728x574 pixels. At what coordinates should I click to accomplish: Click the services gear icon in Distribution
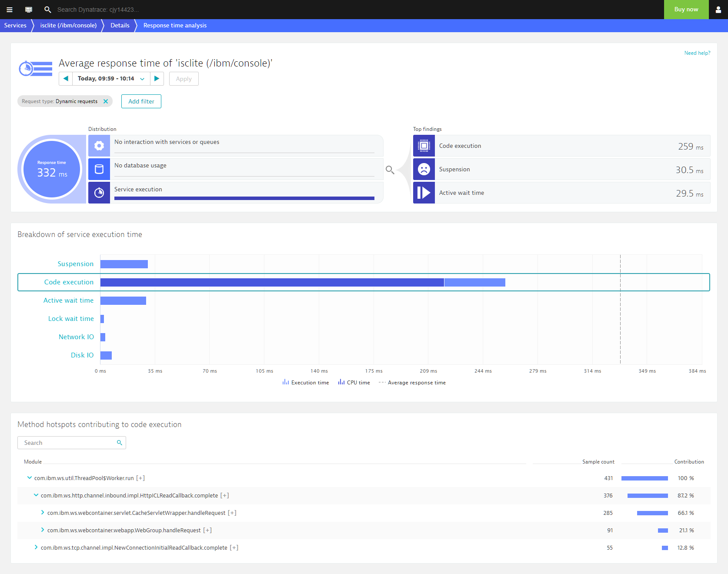(x=99, y=146)
